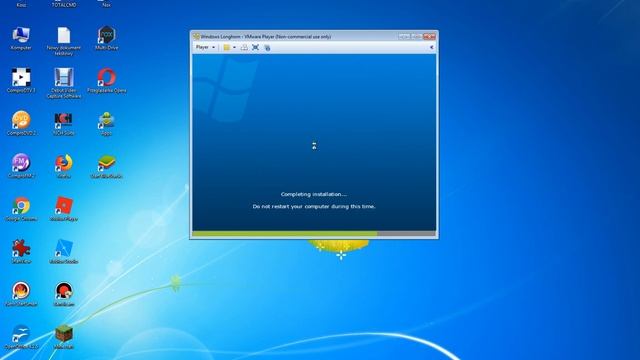Select the Kosz recycle bin label
640x360 pixels.
click(21, 4)
